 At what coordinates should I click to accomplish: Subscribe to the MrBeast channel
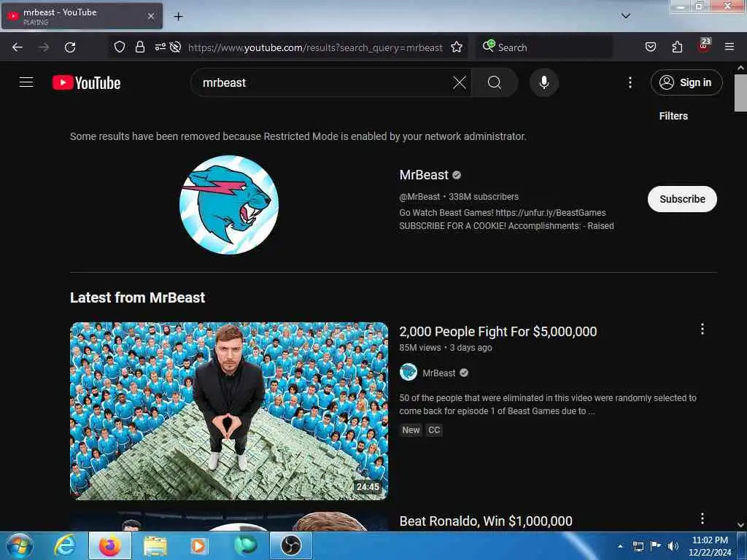(682, 199)
